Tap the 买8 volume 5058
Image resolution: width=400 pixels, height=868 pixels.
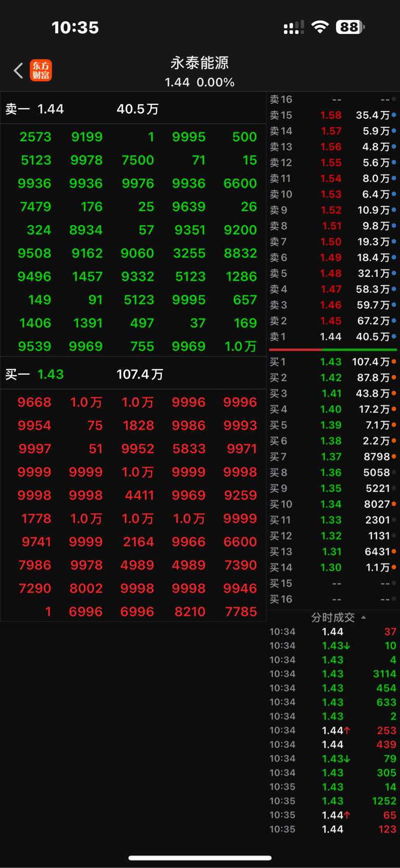(377, 472)
